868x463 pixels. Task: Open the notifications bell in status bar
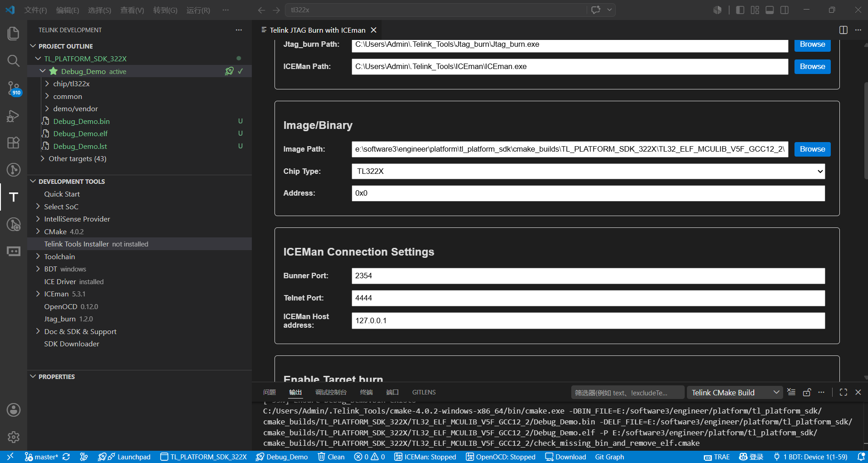tap(861, 457)
